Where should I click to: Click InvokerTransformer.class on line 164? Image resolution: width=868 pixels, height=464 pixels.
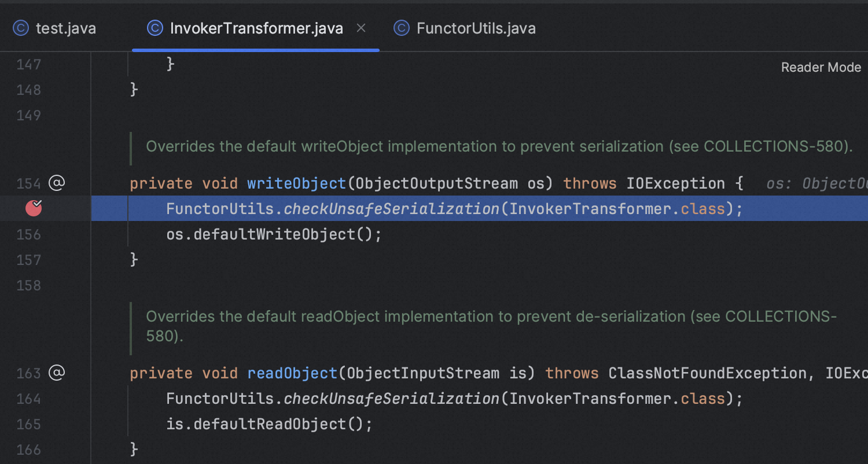click(617, 399)
